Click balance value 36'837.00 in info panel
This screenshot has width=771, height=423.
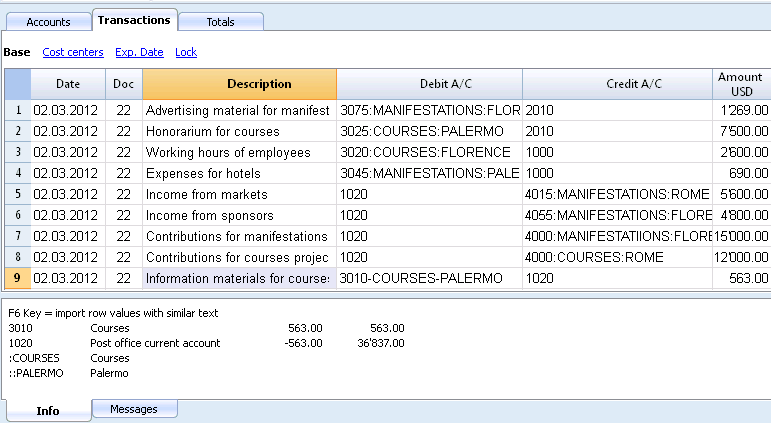[381, 343]
